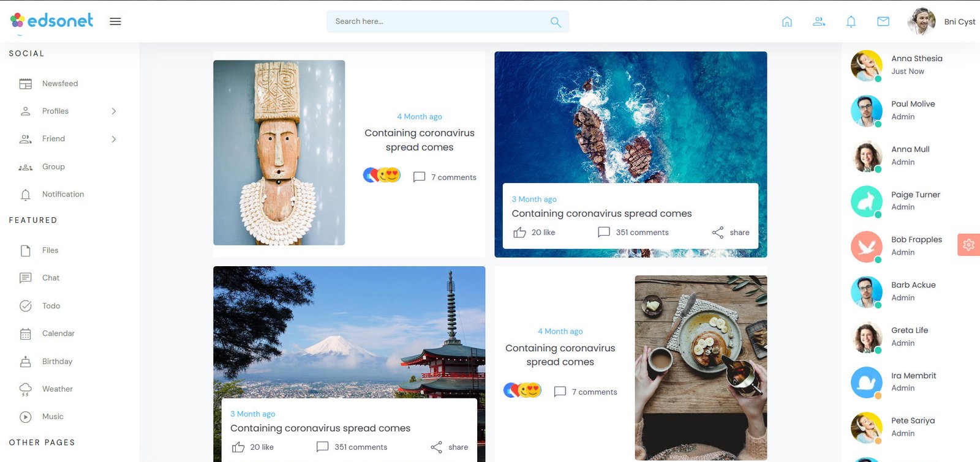The height and width of the screenshot is (462, 980).
Task: Click the home icon in top navbar
Action: pos(787,22)
